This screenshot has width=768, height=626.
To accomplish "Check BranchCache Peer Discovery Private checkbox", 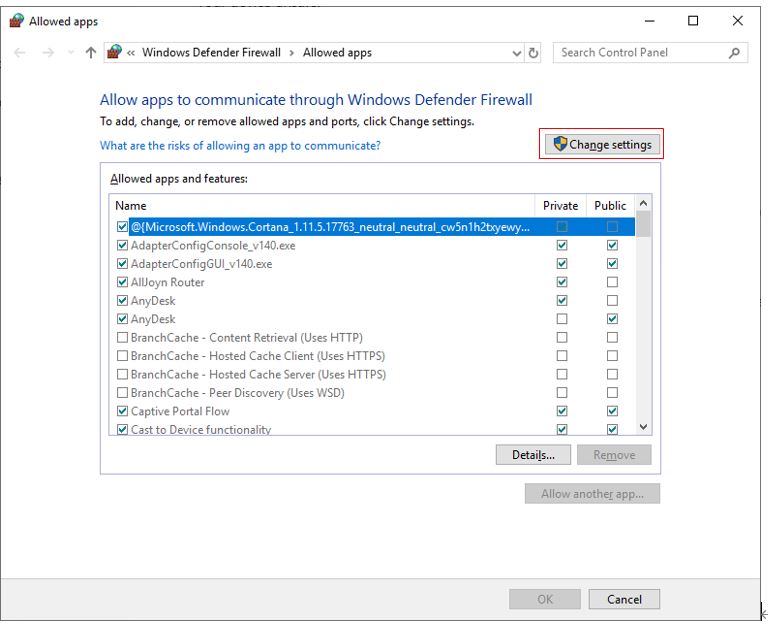I will tap(562, 393).
